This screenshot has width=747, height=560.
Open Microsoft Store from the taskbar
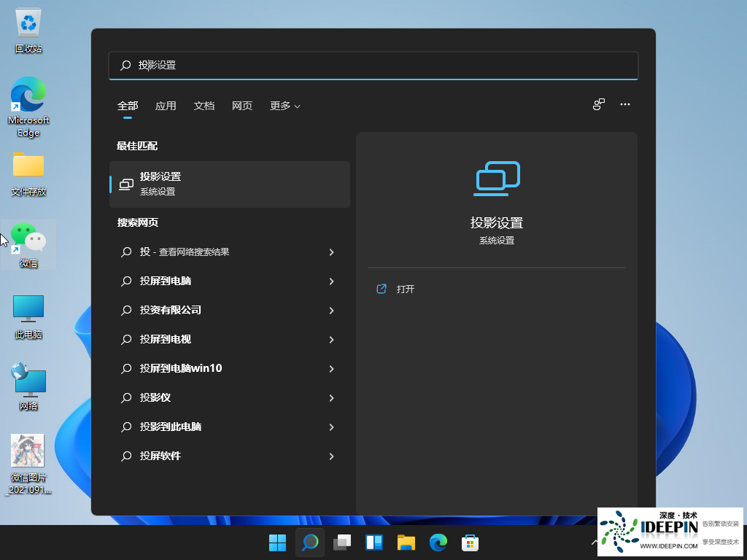471,542
